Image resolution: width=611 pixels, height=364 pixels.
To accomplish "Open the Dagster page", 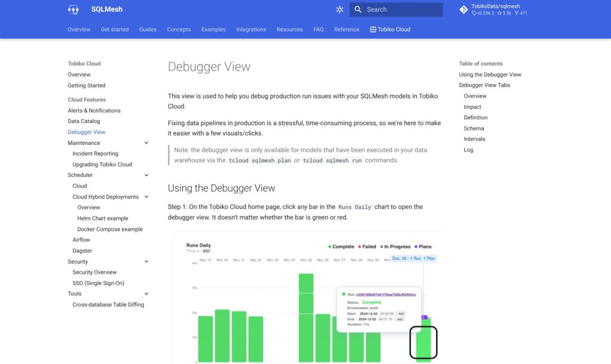I will 82,251.
